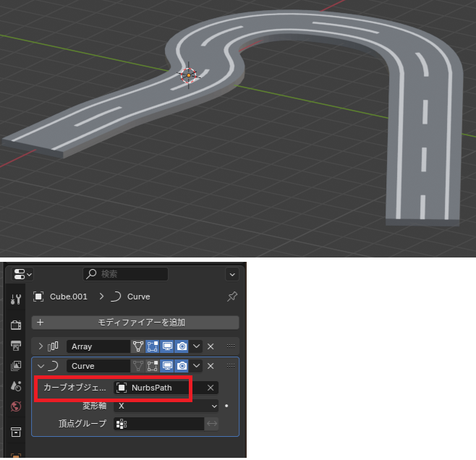The width and height of the screenshot is (476, 460).
Task: Toggle On Cage for Curve modifier
Action: 138,366
